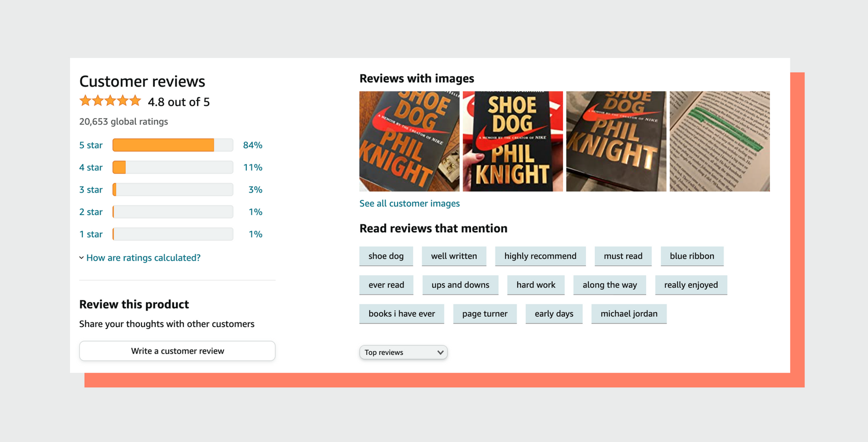This screenshot has width=868, height=442.
Task: Open the 3 star ratings link
Action: pos(91,190)
